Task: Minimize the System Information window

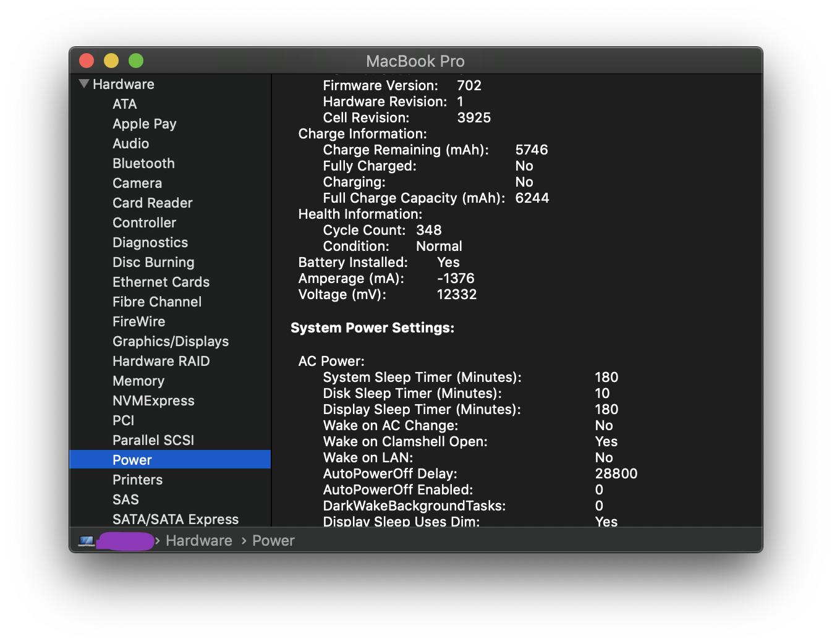Action: click(x=111, y=61)
